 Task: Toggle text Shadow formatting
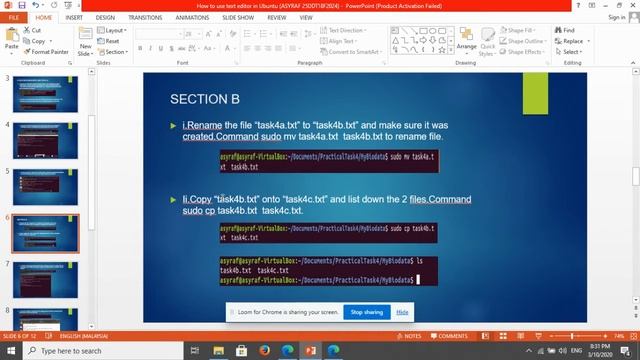[171, 49]
